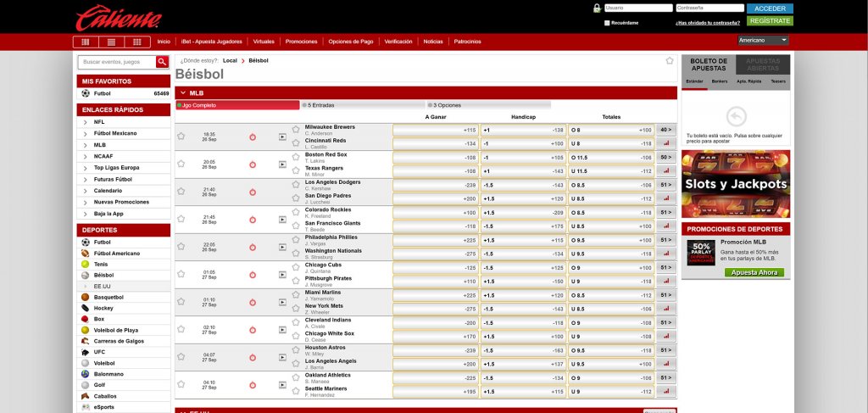The image size is (868, 413).
Task: Click the Contraseña input field
Action: pyautogui.click(x=709, y=8)
